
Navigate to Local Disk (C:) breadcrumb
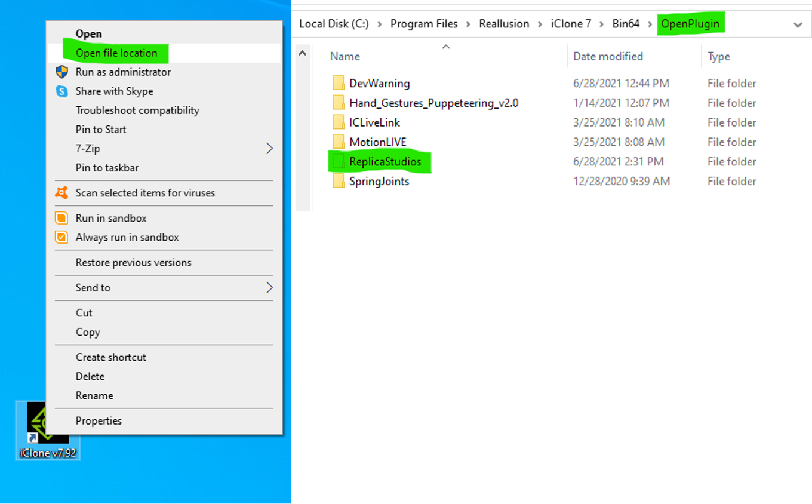[334, 24]
